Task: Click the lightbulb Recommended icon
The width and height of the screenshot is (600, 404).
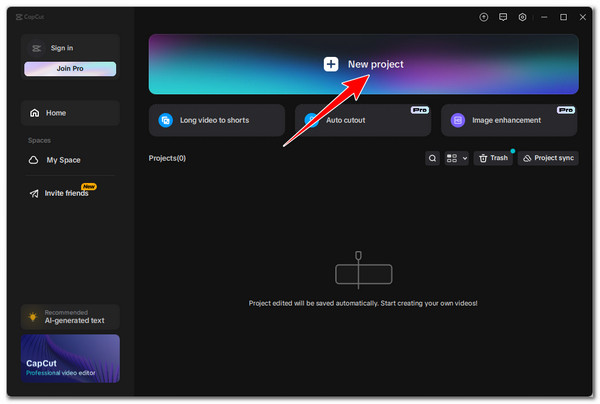Action: click(x=33, y=317)
